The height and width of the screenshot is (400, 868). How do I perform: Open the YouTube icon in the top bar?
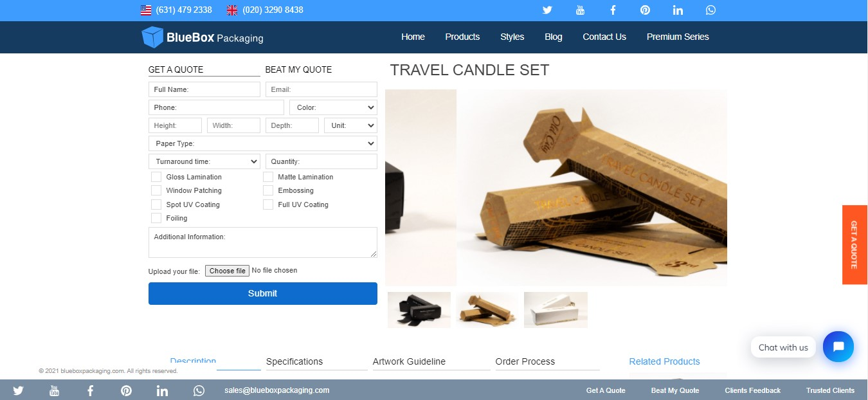pos(581,10)
